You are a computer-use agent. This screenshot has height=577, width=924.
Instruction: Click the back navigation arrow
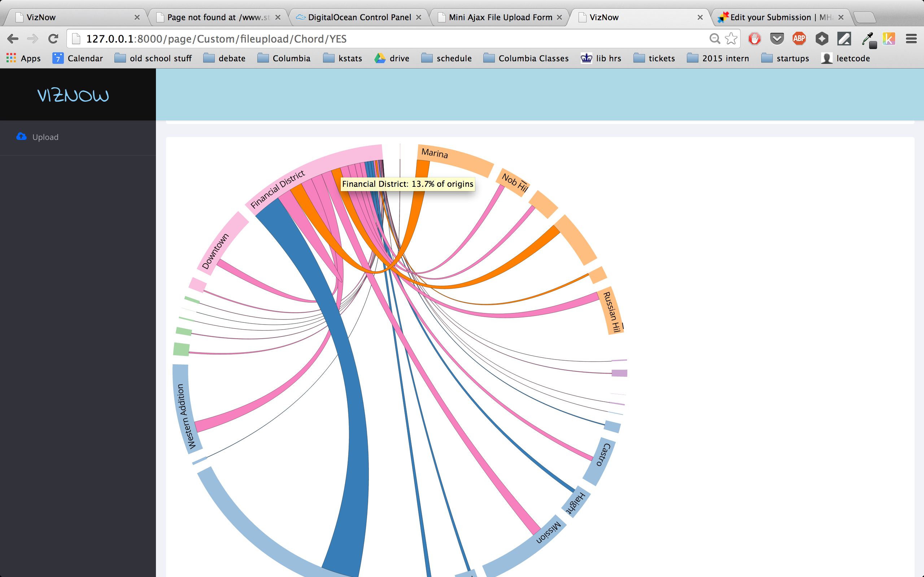[13, 39]
